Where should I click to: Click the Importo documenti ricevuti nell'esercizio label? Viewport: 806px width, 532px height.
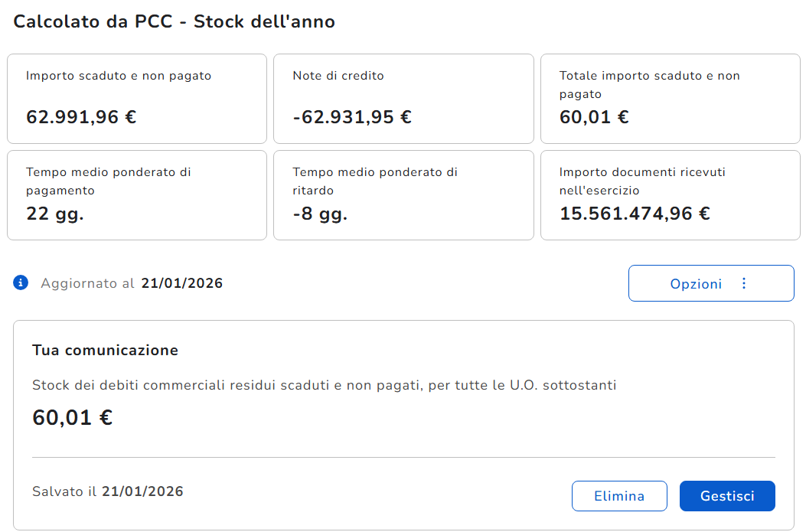(642, 181)
